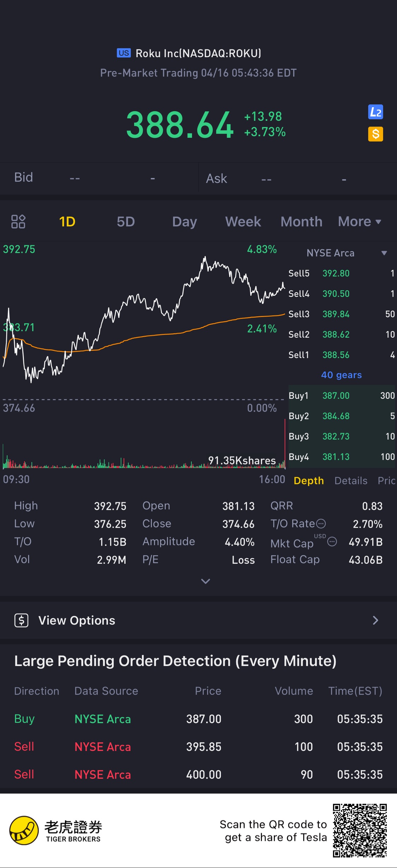Tap the blue L2 level-two quotes icon

375,112
